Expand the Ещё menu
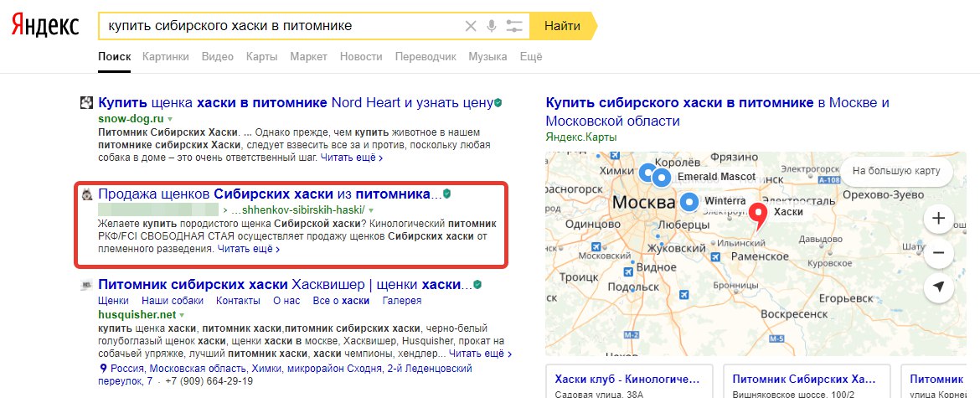Viewport: 980px width, 398px height. (531, 57)
